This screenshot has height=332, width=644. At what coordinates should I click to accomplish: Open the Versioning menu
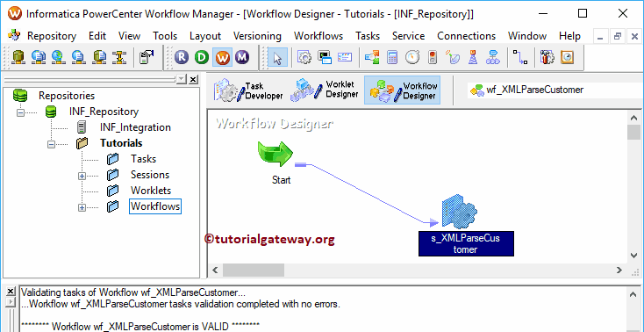(x=257, y=36)
